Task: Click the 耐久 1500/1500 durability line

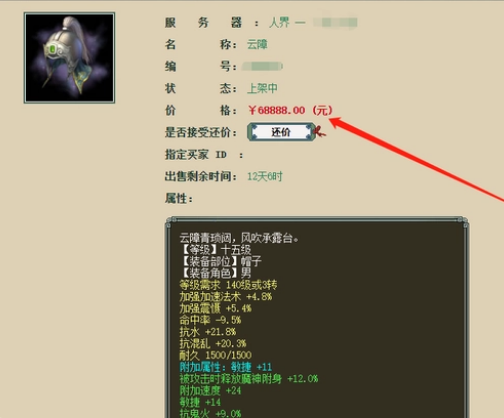Action: pos(216,355)
